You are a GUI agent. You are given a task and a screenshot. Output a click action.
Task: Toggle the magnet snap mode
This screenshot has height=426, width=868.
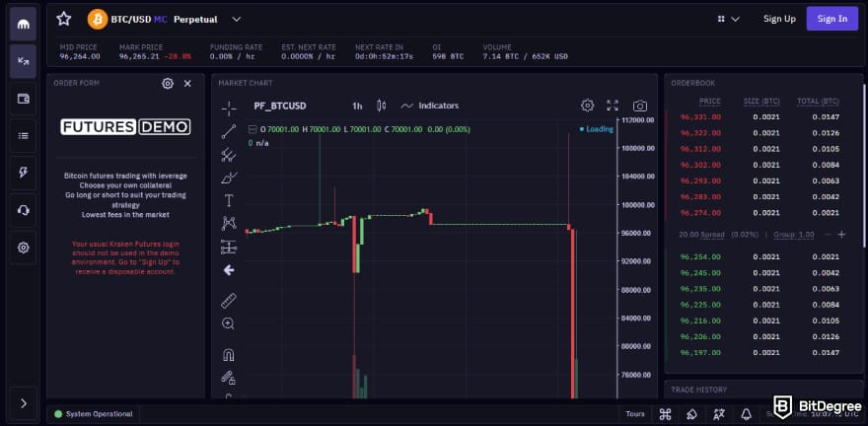pos(228,355)
